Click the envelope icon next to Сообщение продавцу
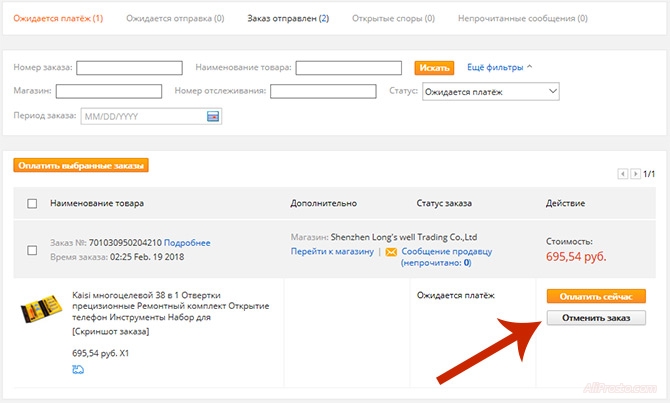This screenshot has height=403, width=670. tap(391, 252)
